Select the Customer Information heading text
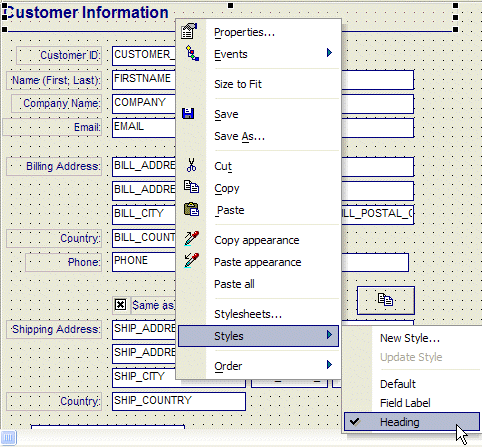This screenshot has width=482, height=447. coord(86,13)
